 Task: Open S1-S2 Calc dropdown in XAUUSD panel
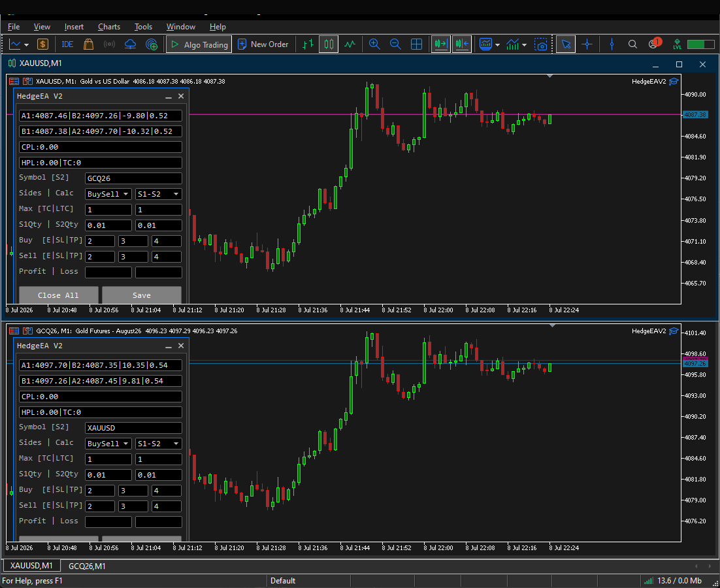(158, 194)
